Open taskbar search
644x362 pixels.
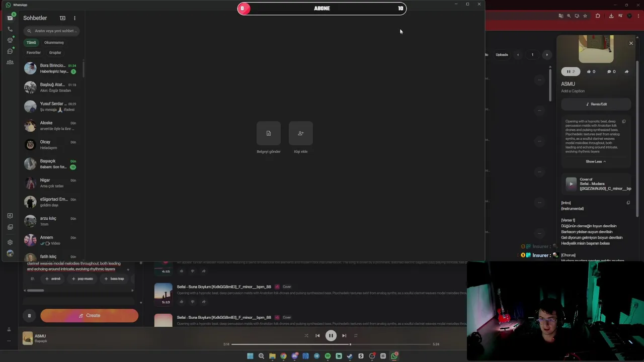pos(261,356)
